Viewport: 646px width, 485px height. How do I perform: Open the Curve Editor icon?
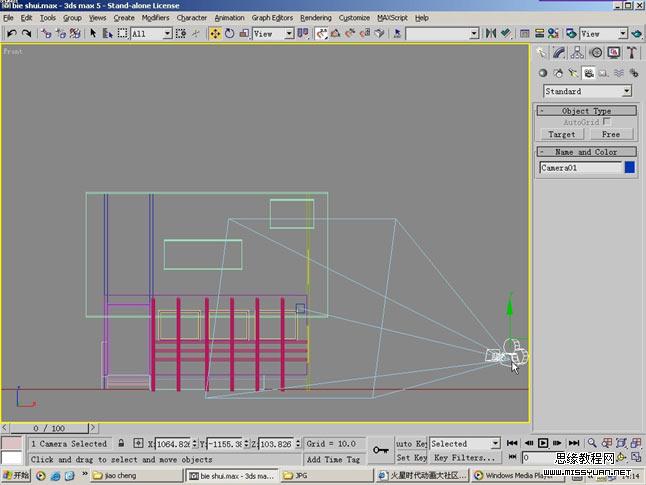[x=524, y=33]
